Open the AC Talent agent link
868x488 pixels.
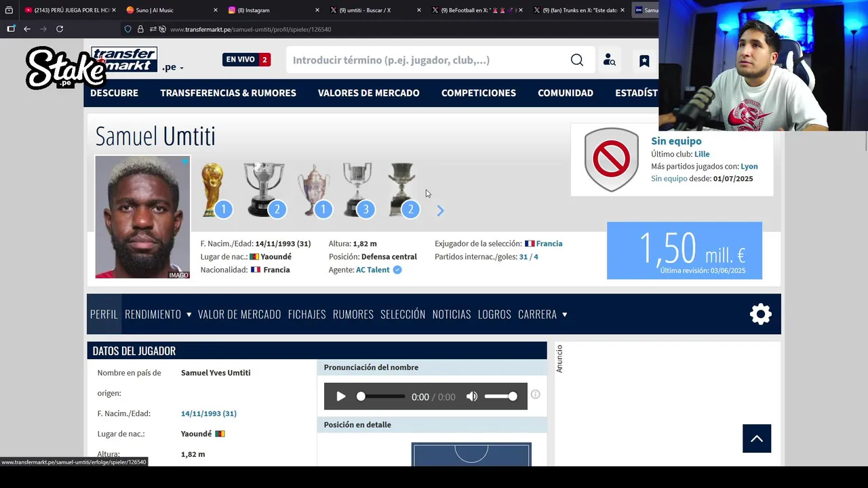pos(373,270)
